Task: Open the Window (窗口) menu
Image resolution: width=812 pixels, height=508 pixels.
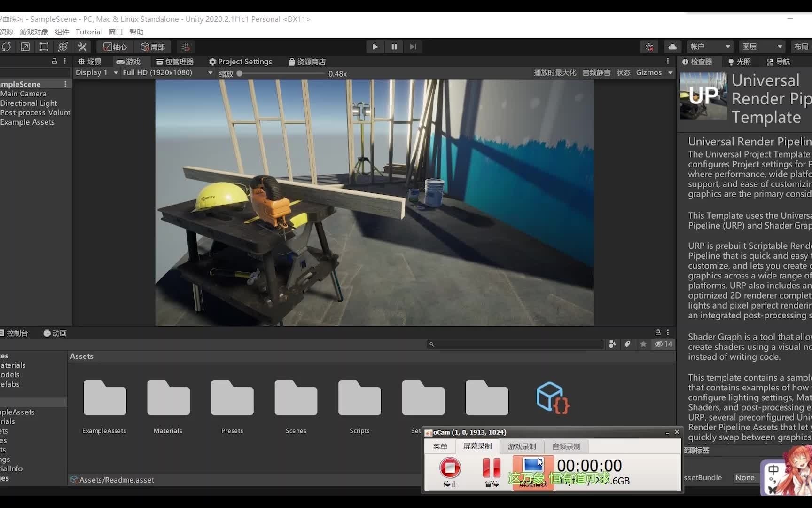Action: [x=116, y=32]
